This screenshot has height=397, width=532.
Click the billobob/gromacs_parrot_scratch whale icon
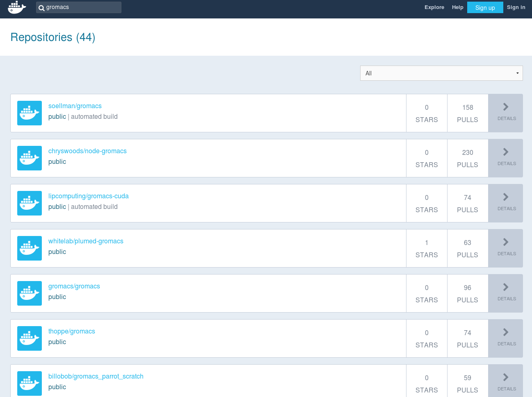30,383
